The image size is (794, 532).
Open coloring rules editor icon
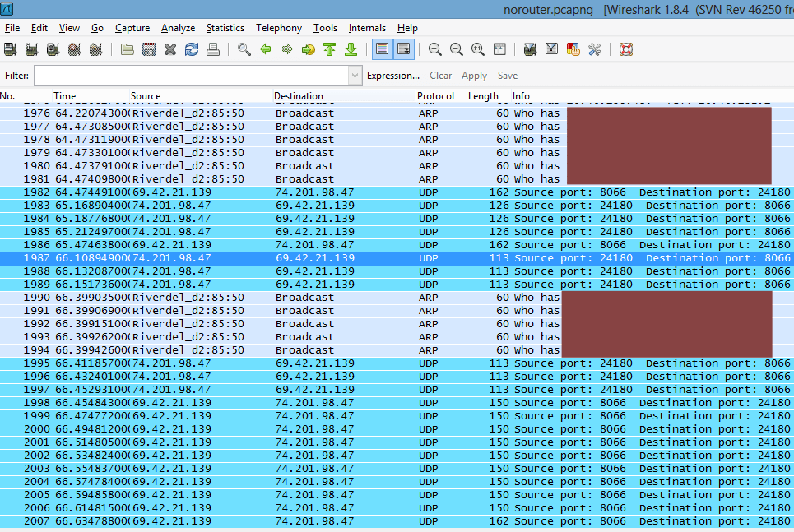573,49
